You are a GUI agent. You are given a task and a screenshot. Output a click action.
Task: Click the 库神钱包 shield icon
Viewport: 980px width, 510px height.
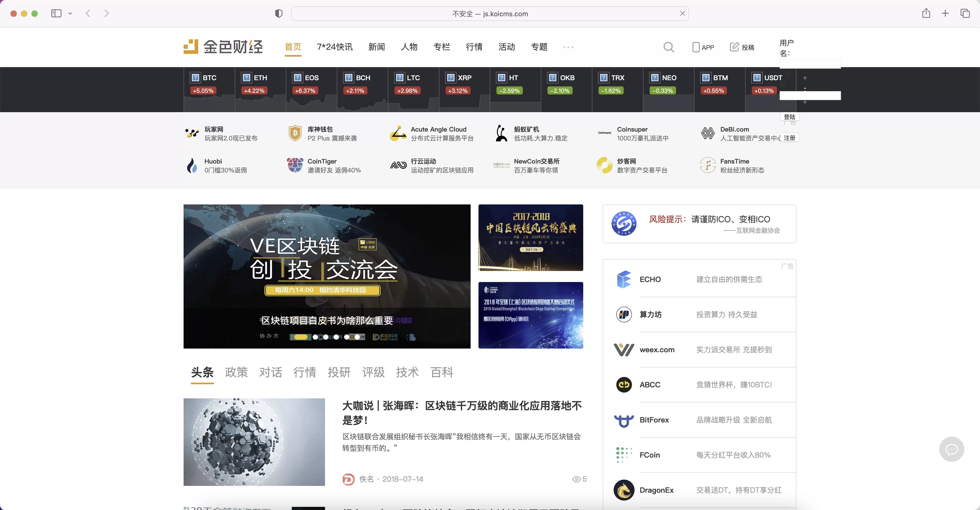point(295,133)
